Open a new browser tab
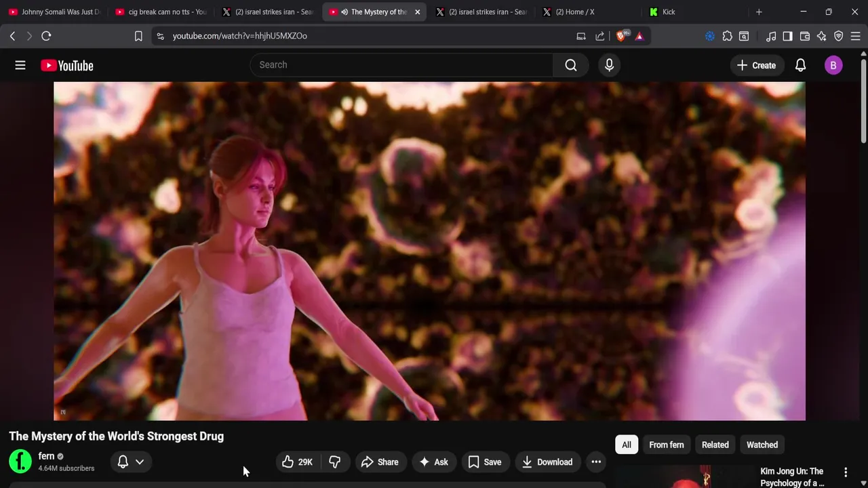Image resolution: width=868 pixels, height=488 pixels. tap(759, 12)
